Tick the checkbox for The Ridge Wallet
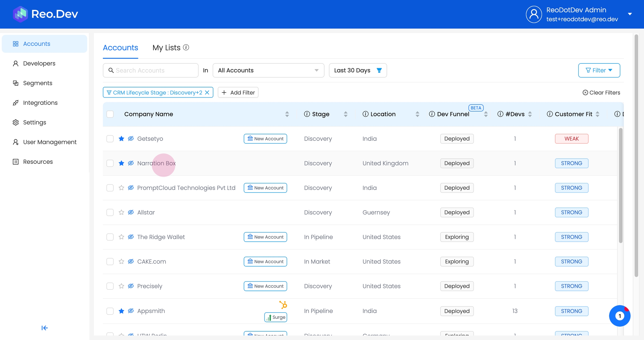This screenshot has width=644, height=340. coord(110,237)
